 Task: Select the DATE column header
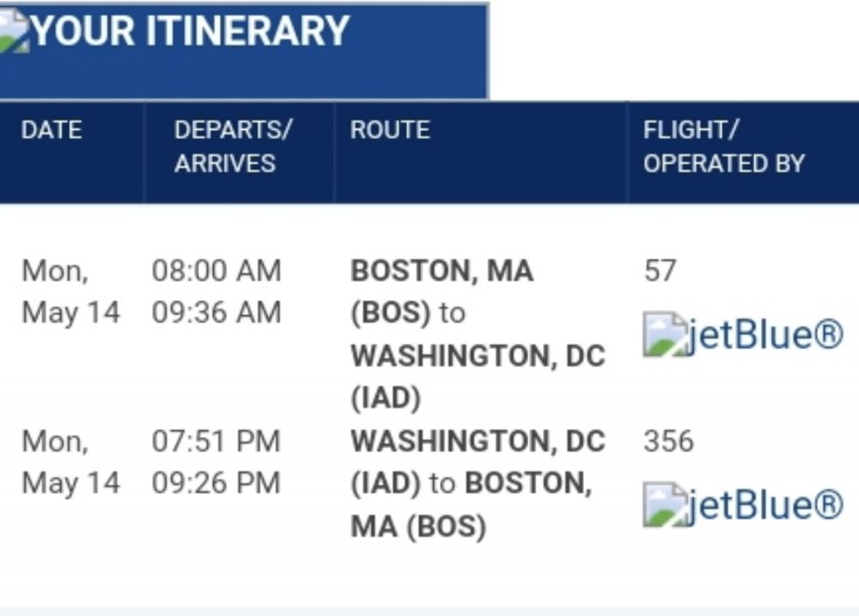tap(52, 130)
